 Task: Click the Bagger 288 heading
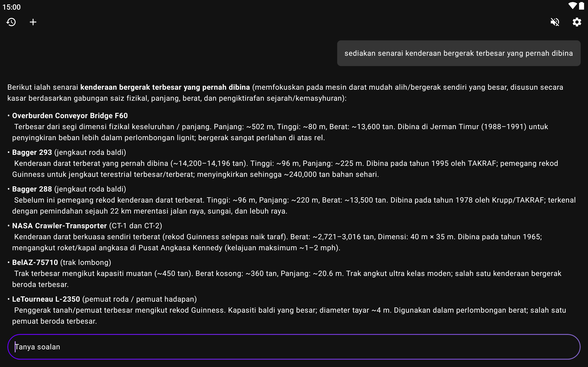pyautogui.click(x=32, y=189)
